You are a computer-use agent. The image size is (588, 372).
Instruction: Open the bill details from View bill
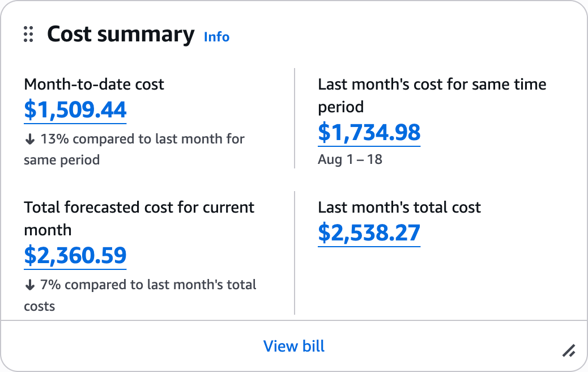coord(294,346)
